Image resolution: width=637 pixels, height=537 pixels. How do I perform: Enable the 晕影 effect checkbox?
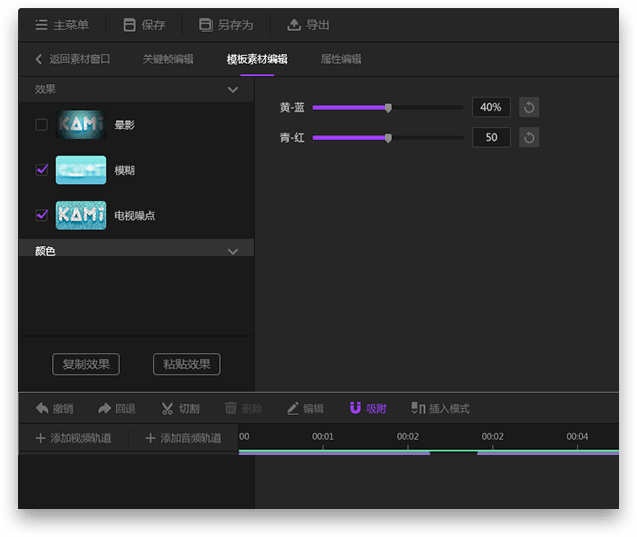click(41, 125)
